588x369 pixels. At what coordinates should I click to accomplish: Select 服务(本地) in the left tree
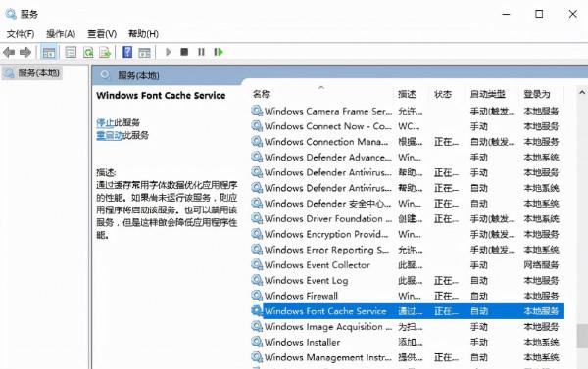[38, 72]
